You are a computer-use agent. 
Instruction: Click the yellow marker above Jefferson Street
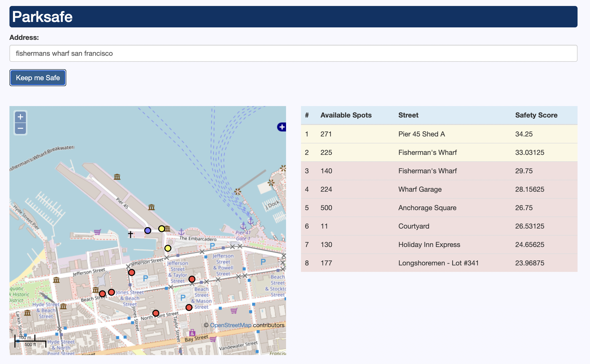pyautogui.click(x=168, y=248)
